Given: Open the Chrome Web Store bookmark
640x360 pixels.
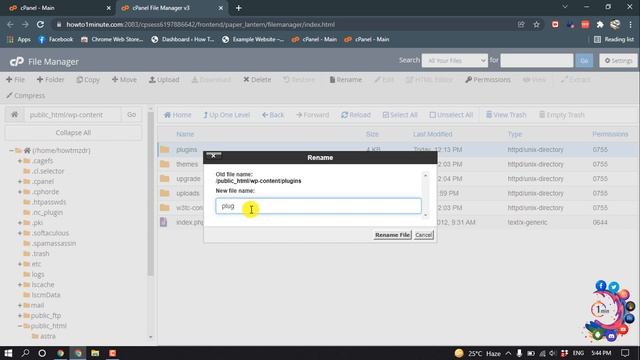Looking at the screenshot, I should point(112,40).
